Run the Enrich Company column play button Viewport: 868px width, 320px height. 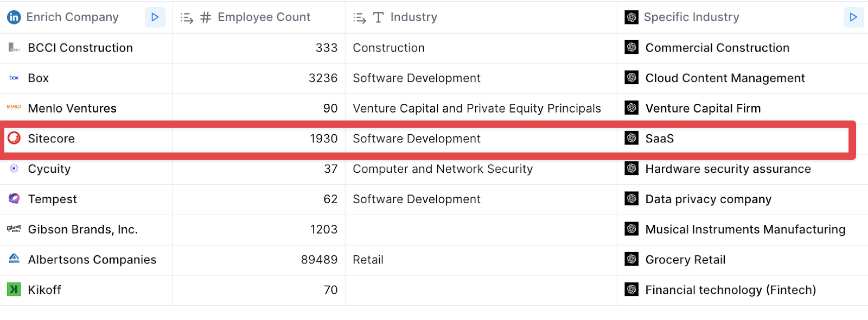(155, 17)
